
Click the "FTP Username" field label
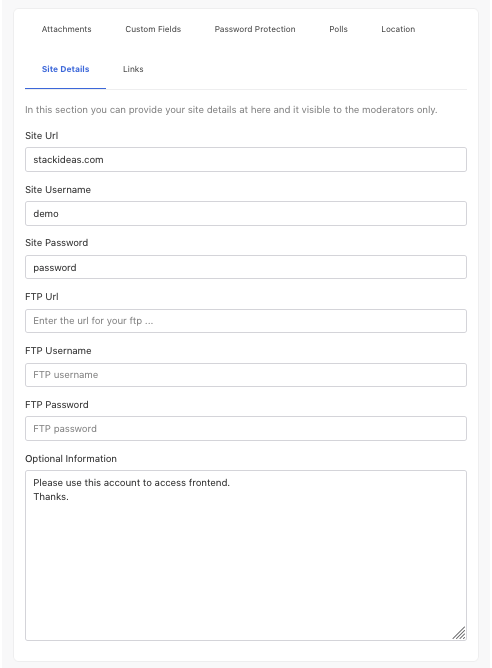tap(58, 351)
